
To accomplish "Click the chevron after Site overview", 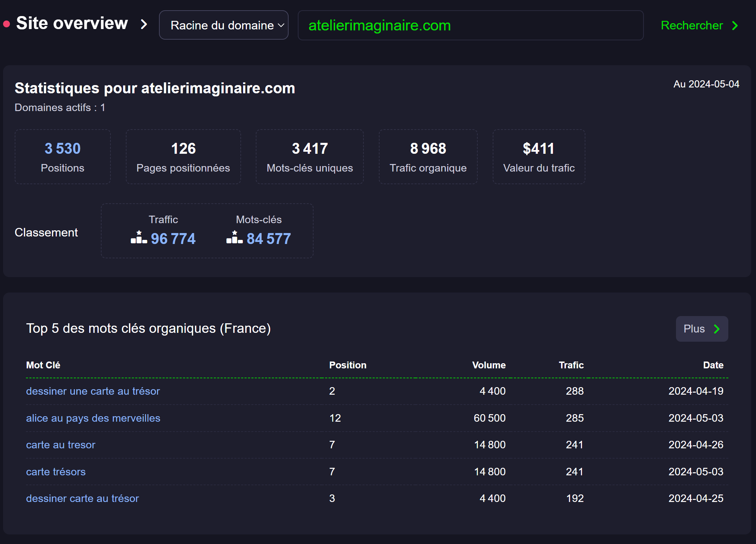I will [x=144, y=24].
